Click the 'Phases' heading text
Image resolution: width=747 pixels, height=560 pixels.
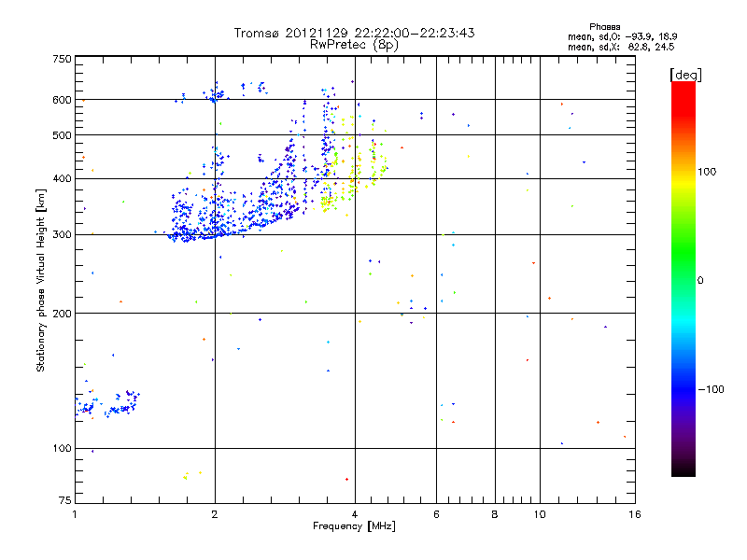click(604, 27)
